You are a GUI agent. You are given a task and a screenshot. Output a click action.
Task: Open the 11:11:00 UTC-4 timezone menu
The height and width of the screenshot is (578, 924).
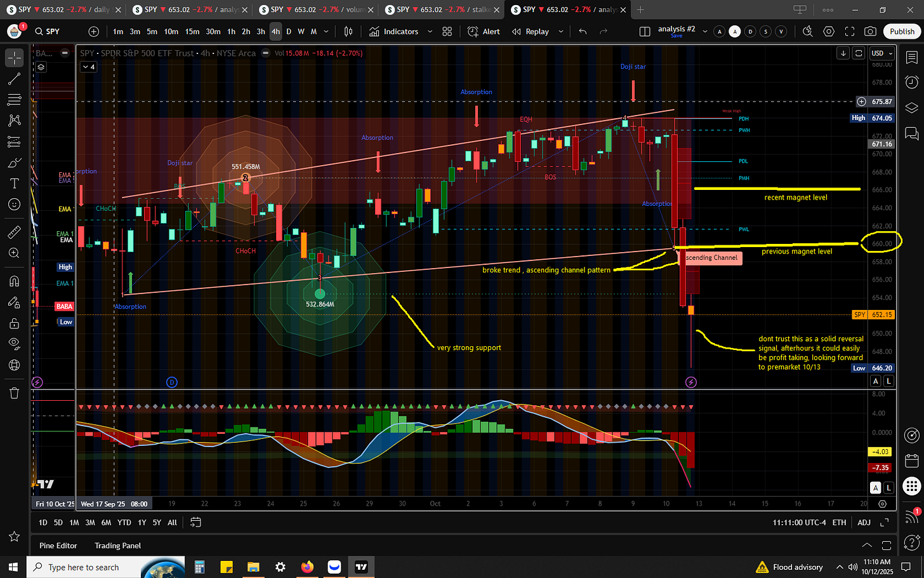coord(799,522)
